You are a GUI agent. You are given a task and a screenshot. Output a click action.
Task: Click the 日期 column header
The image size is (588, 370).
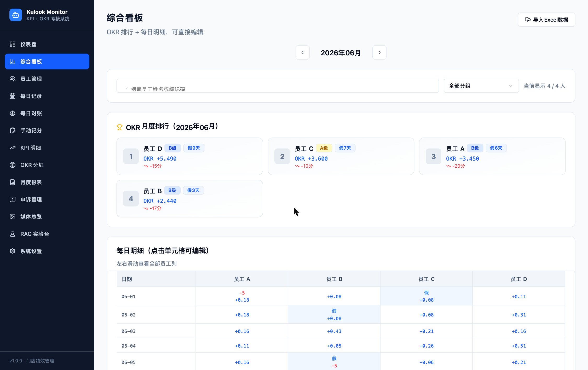[x=156, y=279]
